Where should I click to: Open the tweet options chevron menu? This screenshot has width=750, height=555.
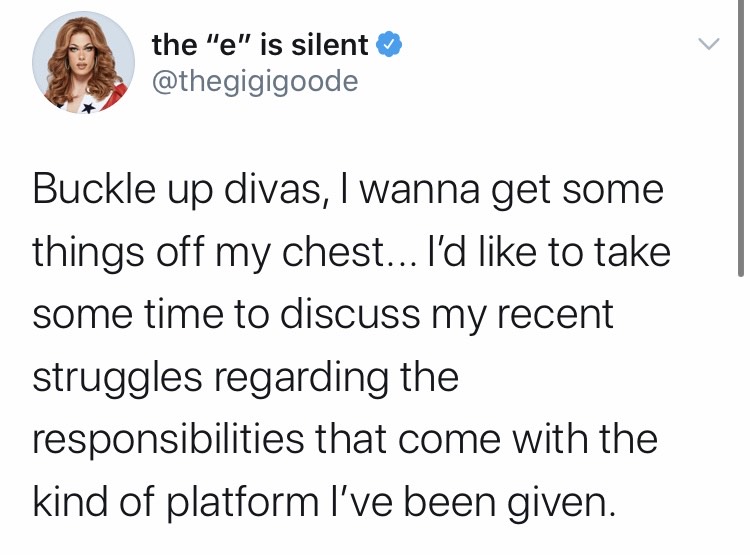[709, 45]
